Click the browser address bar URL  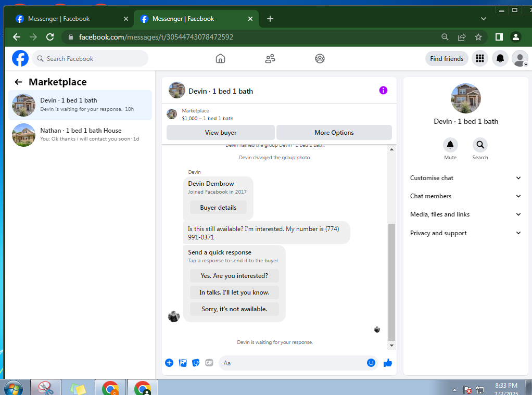156,37
